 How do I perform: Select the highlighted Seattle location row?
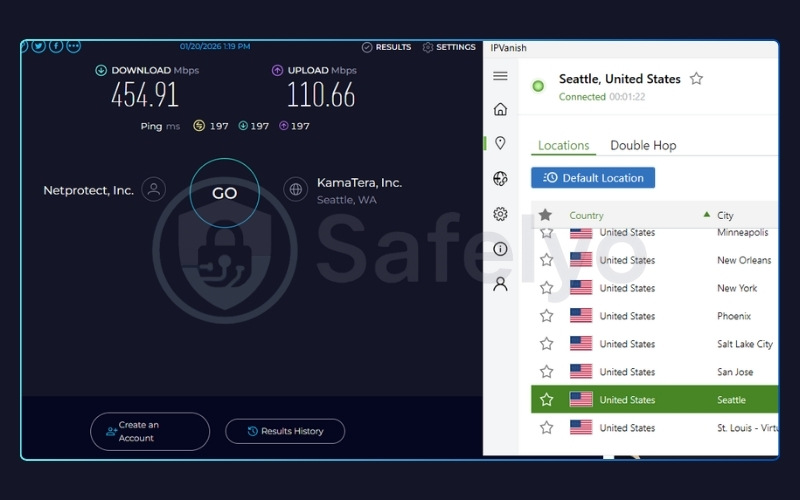point(655,399)
